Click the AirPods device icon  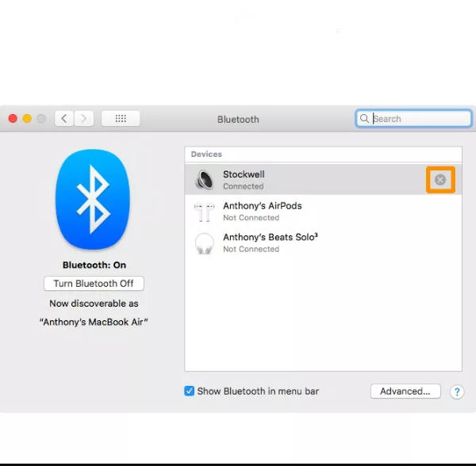point(204,212)
